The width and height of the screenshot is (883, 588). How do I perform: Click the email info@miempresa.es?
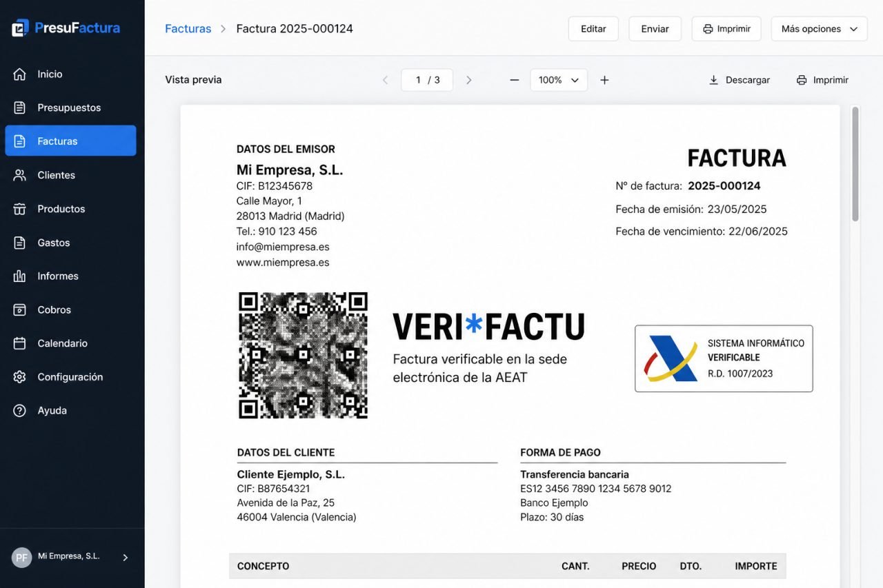click(283, 247)
